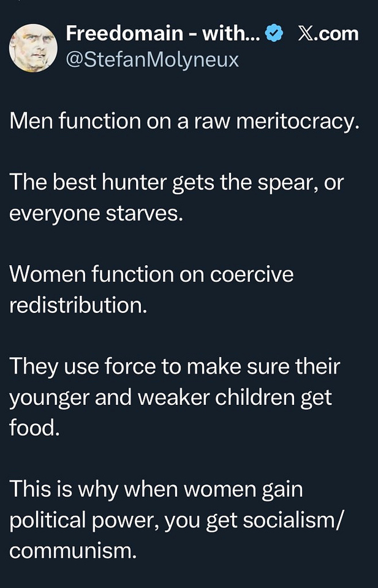This screenshot has width=378, height=588.
Task: Click the word "food."
Action: [x=34, y=427]
